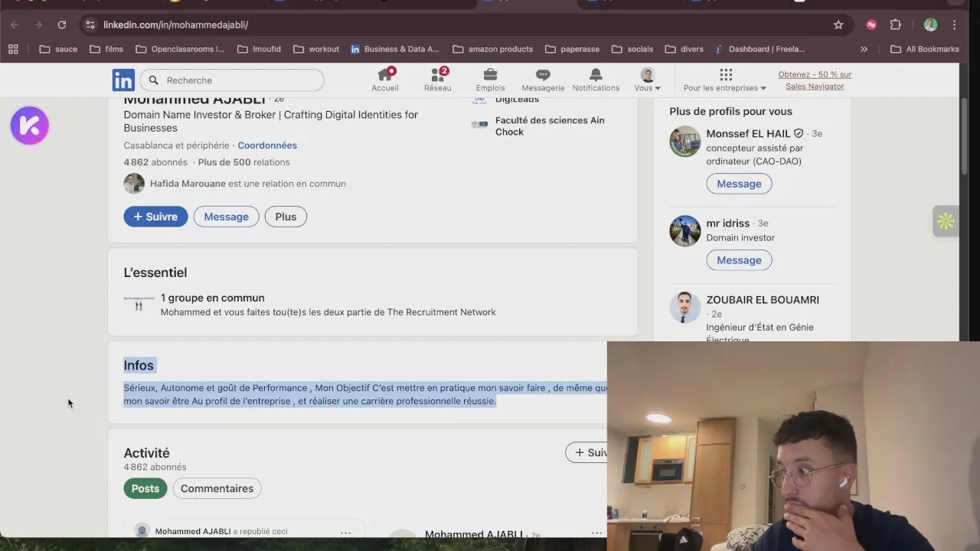Open 'Plus de 500 relations' link

pos(243,162)
